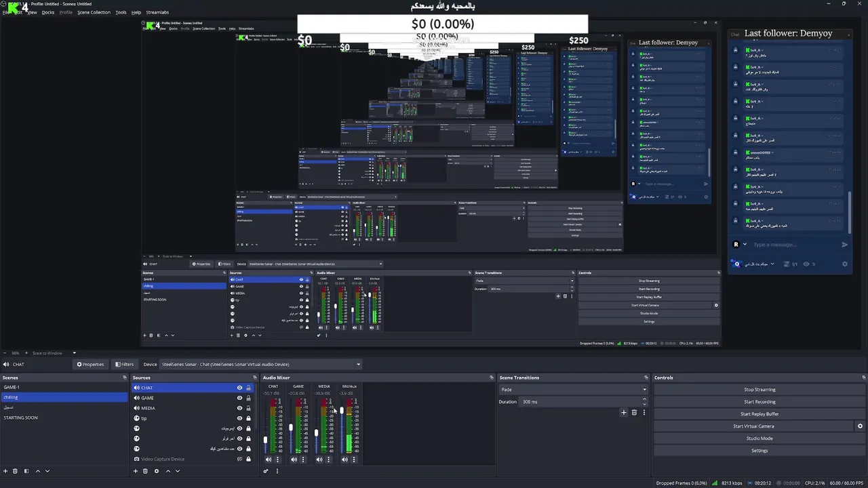Add a new scene with the plus icon

pos(5,471)
